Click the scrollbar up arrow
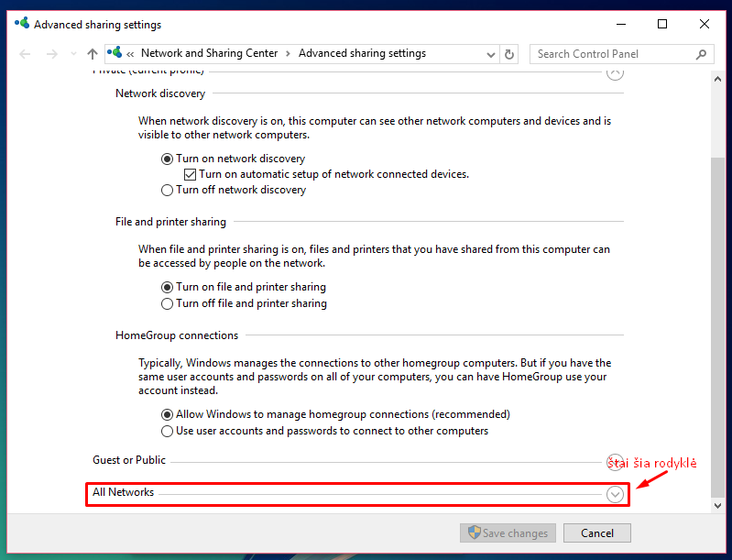Screen dimensions: 732x560 pos(717,79)
